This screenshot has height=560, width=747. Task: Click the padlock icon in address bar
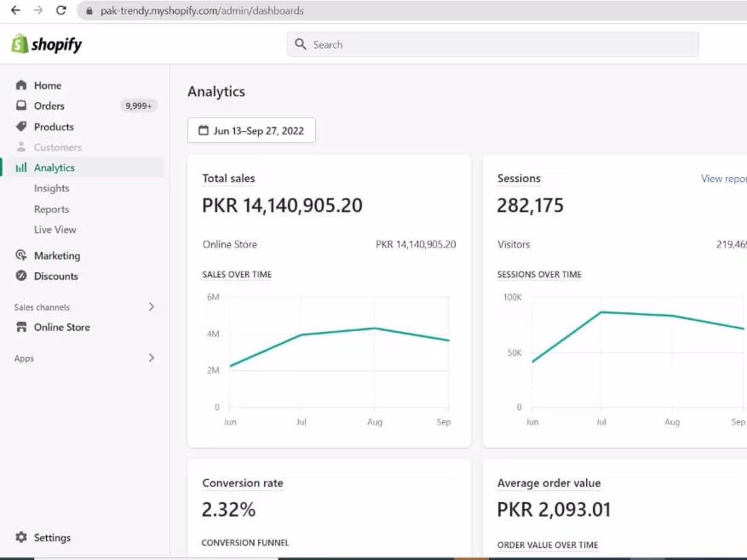pyautogui.click(x=89, y=10)
